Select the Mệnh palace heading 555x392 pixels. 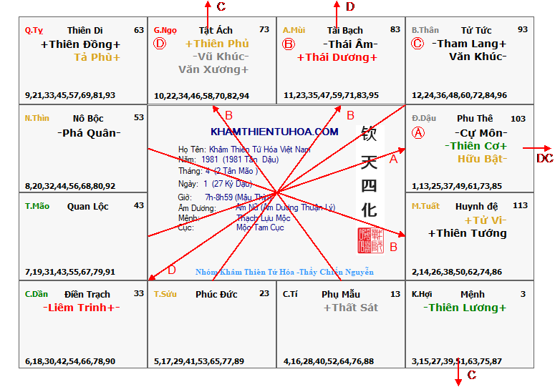[473, 294]
